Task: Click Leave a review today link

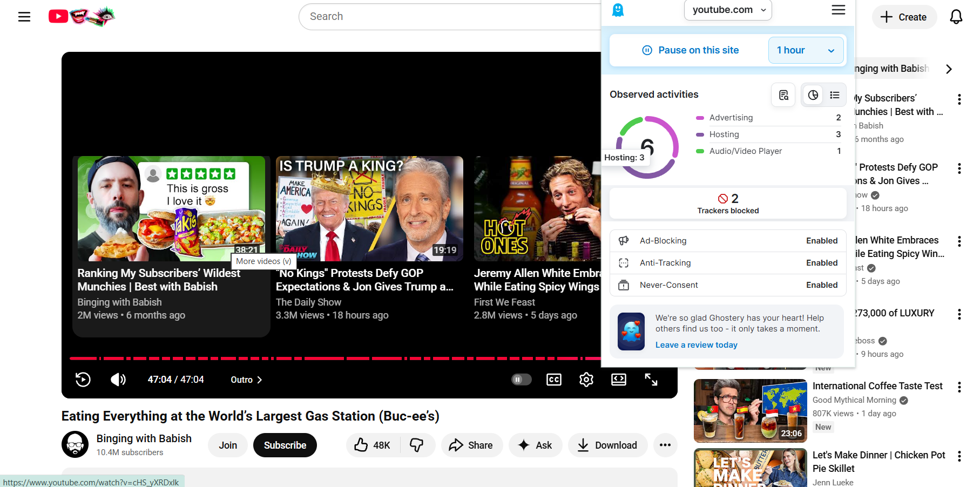Action: pyautogui.click(x=696, y=344)
